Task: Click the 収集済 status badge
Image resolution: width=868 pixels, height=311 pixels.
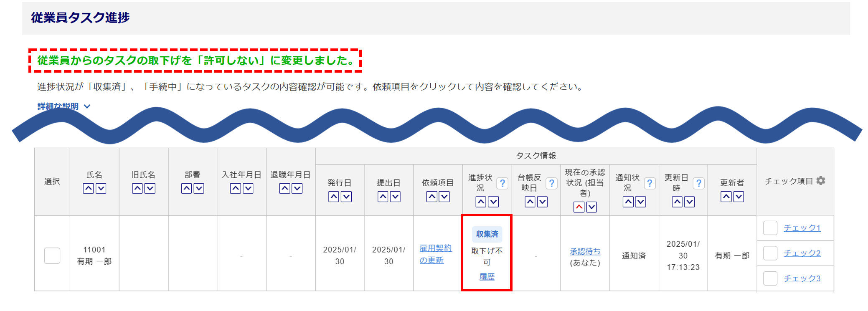Action: tap(487, 234)
